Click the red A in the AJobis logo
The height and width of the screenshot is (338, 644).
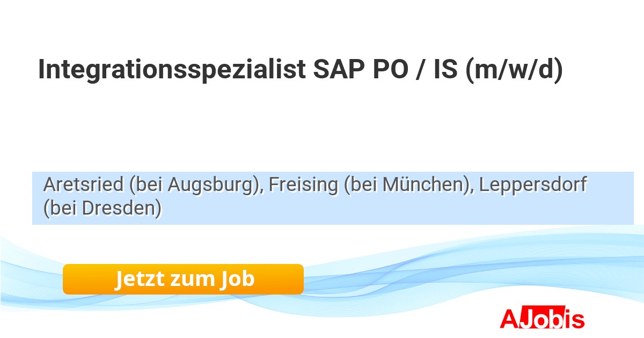pyautogui.click(x=508, y=319)
